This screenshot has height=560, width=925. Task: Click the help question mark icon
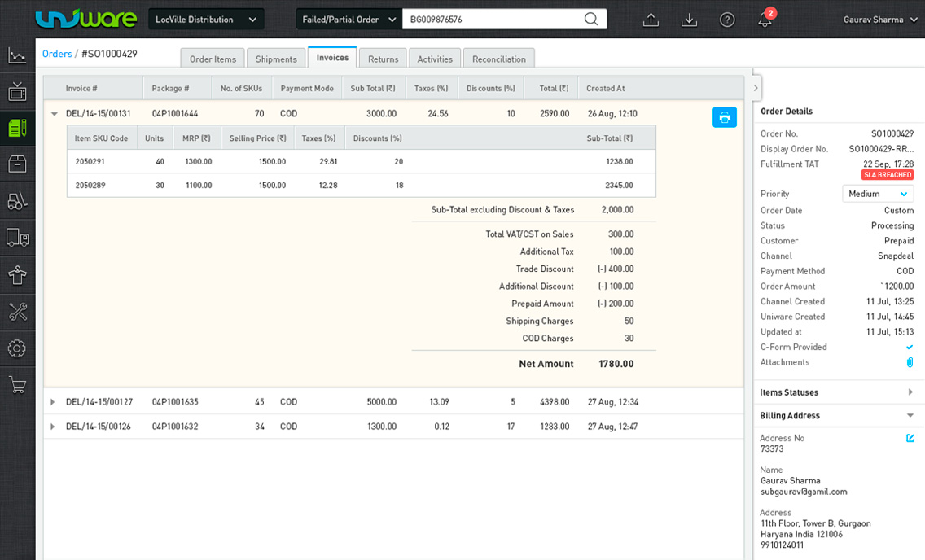(x=727, y=20)
